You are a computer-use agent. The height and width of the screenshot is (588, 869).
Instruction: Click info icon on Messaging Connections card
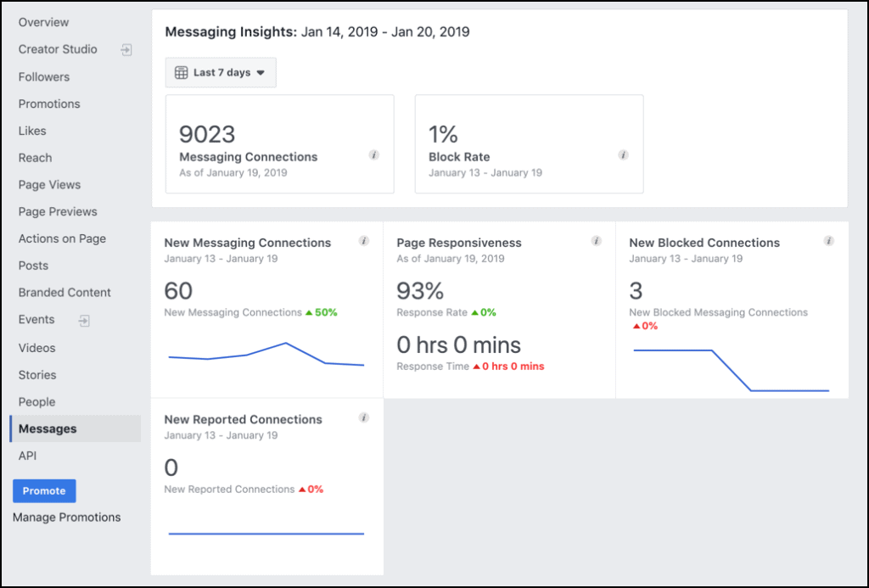pos(374,155)
